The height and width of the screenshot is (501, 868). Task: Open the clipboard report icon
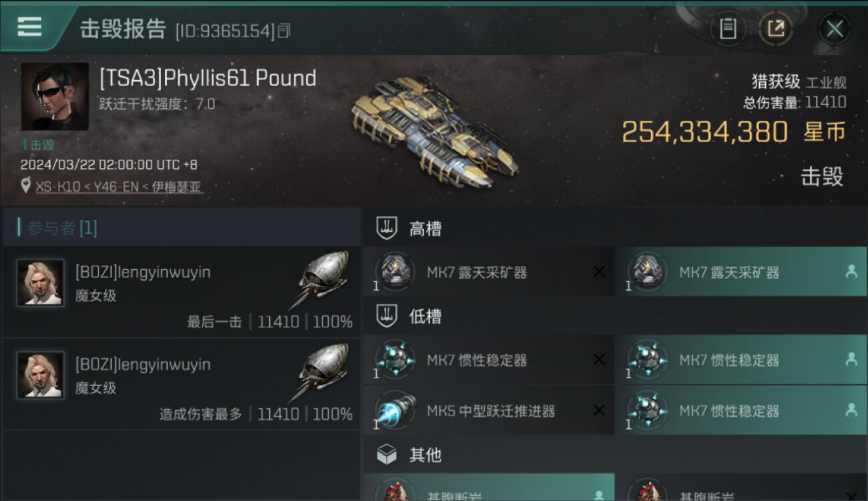click(728, 29)
